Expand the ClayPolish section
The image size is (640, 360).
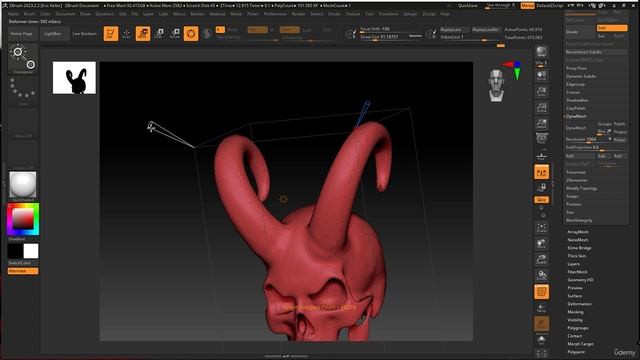tap(576, 108)
